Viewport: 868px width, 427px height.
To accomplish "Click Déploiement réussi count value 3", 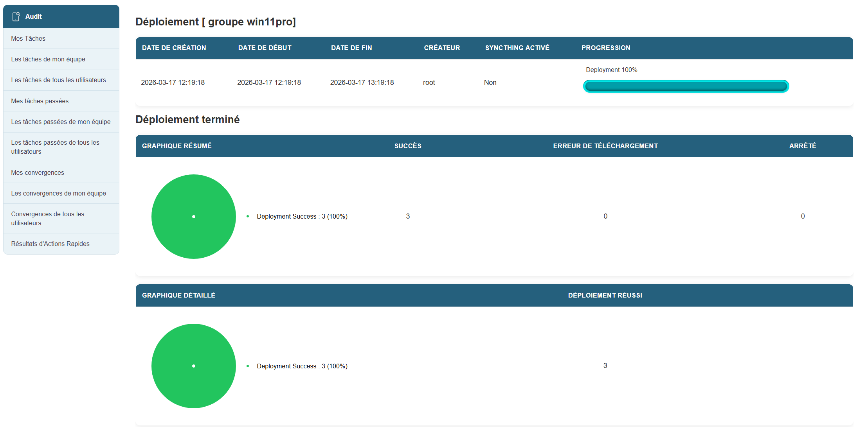I will tap(605, 366).
